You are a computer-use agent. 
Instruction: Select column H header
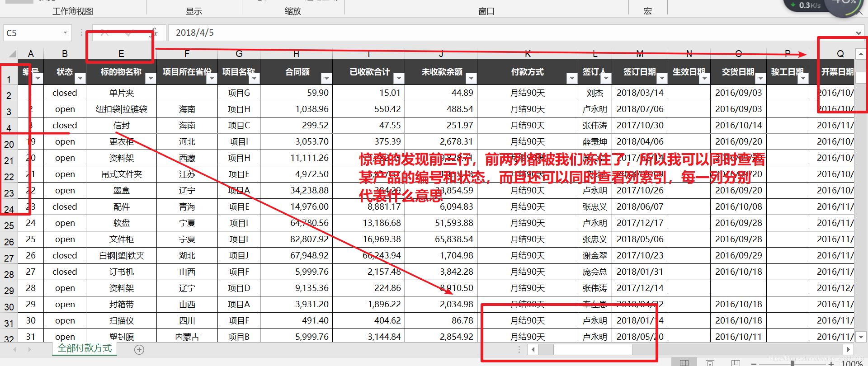click(296, 53)
